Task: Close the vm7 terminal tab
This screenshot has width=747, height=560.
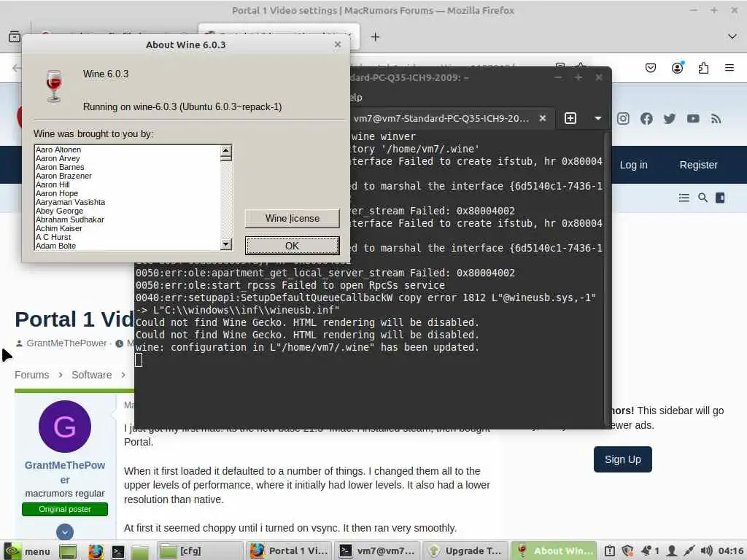Action: [542, 118]
